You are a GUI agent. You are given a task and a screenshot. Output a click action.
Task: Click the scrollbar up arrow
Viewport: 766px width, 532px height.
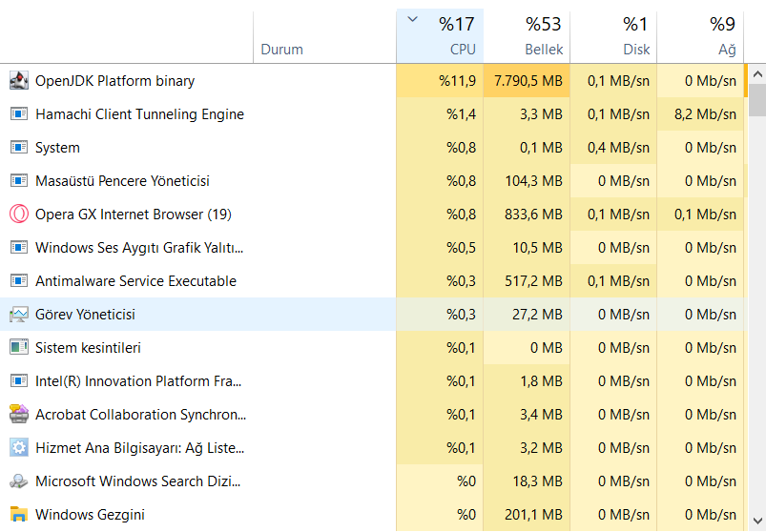coord(757,74)
